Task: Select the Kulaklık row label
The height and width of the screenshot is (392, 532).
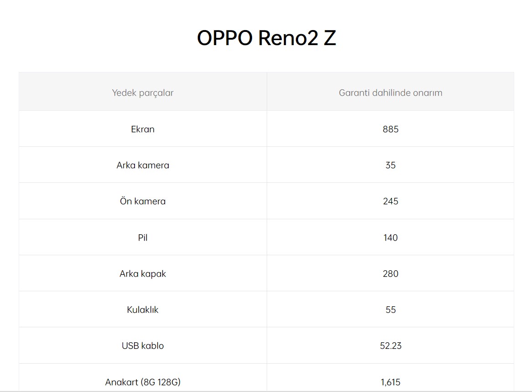Action: click(x=143, y=309)
